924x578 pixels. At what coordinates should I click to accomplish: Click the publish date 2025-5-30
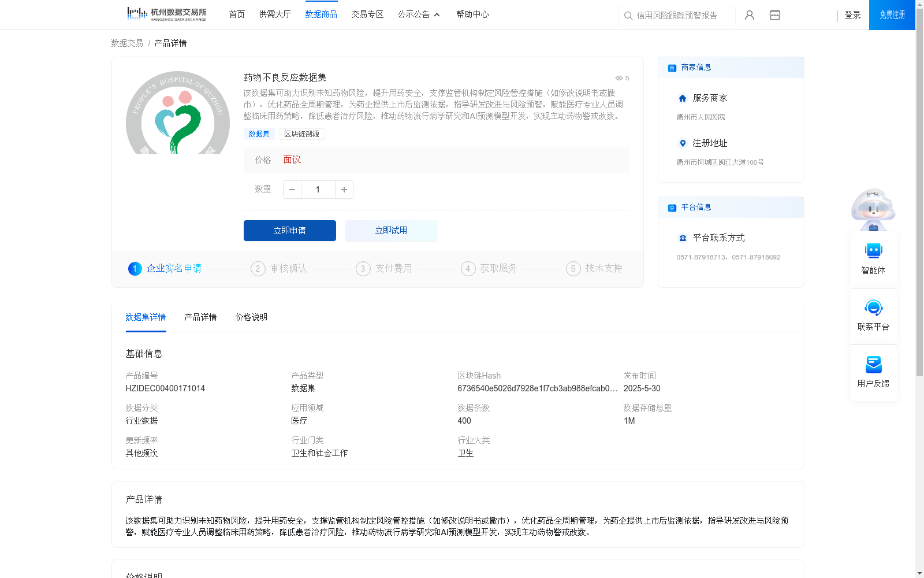[642, 388]
